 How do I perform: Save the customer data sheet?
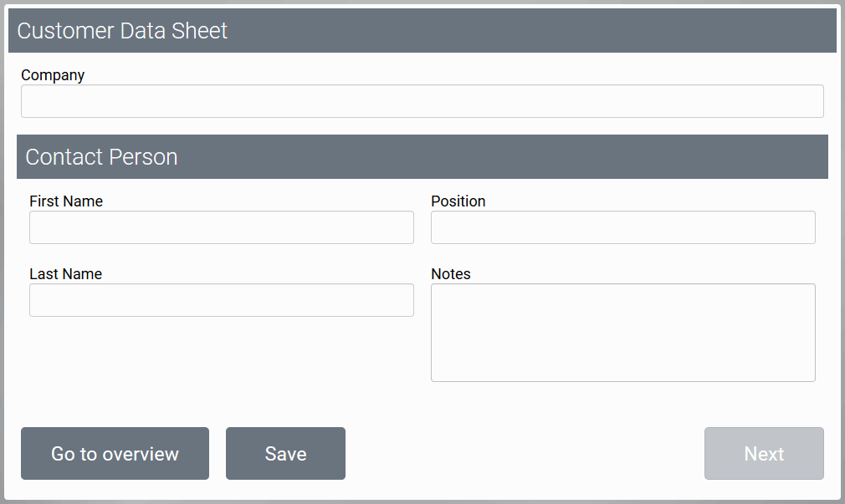pyautogui.click(x=285, y=454)
